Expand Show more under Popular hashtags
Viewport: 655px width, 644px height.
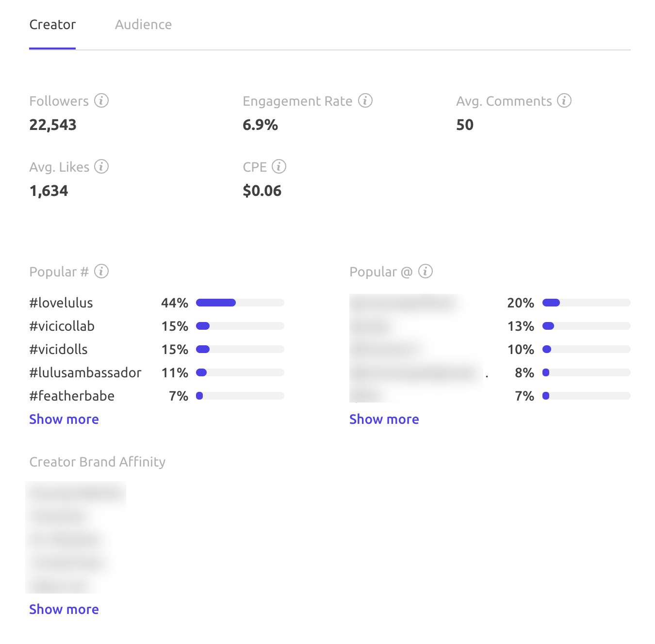64,419
